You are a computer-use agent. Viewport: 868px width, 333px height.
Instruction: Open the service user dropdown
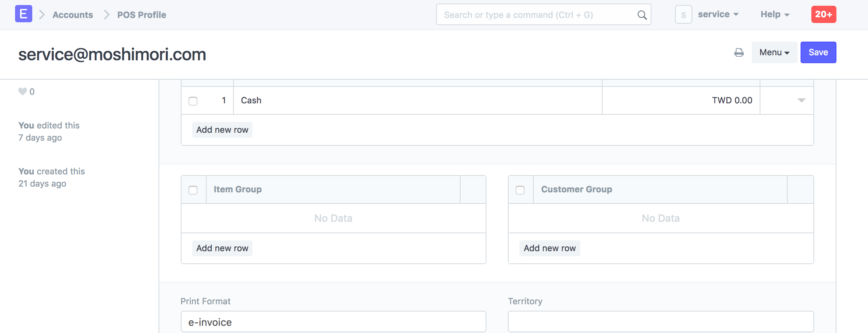pyautogui.click(x=718, y=14)
